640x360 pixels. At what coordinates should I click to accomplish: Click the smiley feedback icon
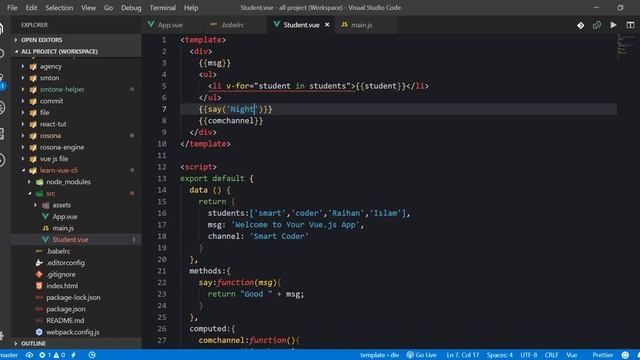pos(625,355)
